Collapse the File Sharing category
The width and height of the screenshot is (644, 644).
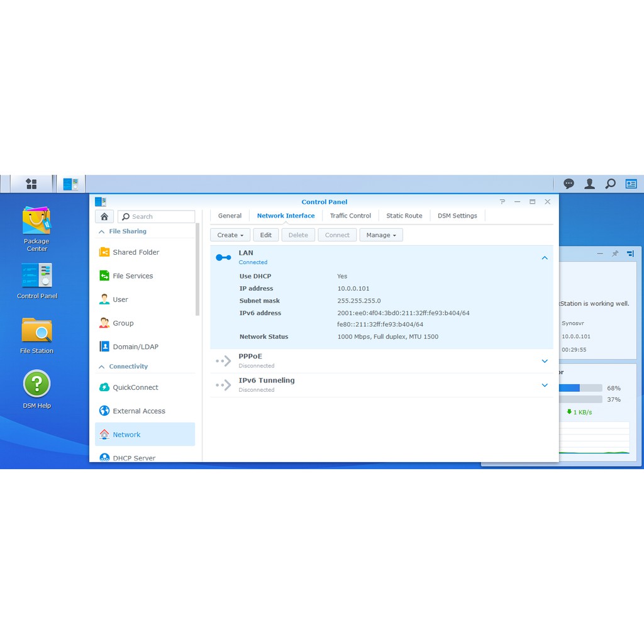point(102,231)
